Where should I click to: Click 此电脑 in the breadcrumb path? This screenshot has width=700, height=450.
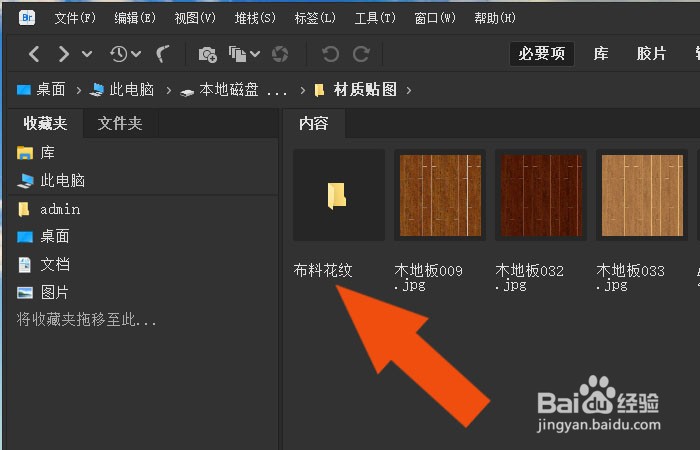(x=131, y=90)
